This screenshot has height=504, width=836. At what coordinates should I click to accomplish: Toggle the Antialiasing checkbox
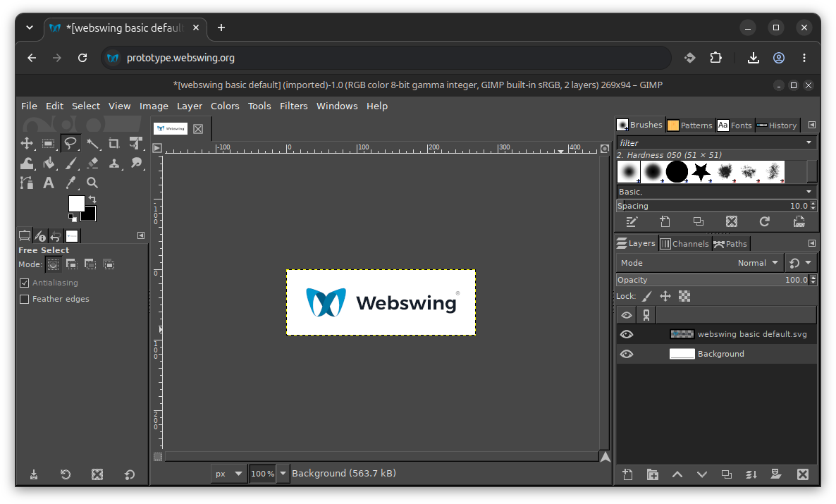[x=25, y=283]
